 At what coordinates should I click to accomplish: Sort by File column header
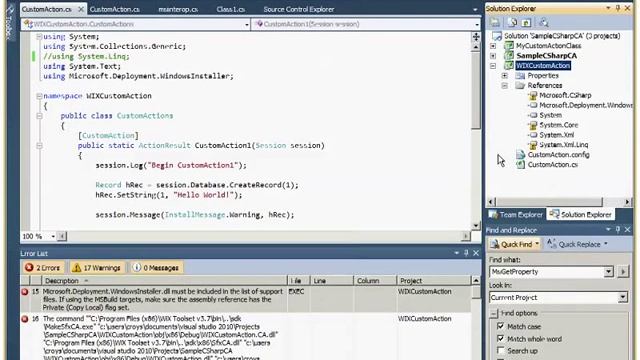click(x=298, y=280)
